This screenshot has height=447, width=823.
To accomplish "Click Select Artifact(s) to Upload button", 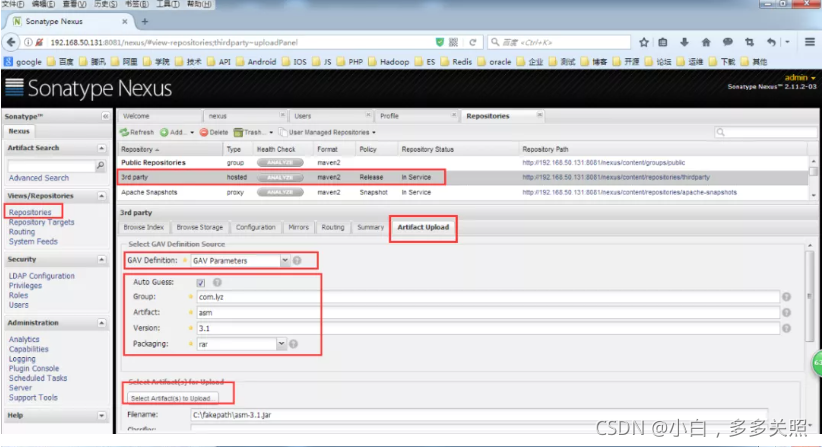I will point(172,398).
